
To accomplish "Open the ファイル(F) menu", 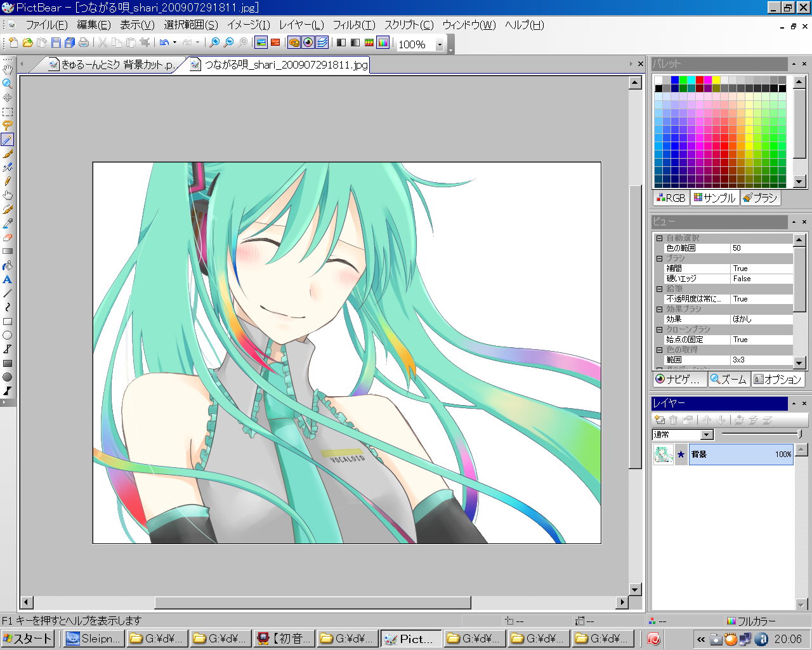I will [x=46, y=25].
